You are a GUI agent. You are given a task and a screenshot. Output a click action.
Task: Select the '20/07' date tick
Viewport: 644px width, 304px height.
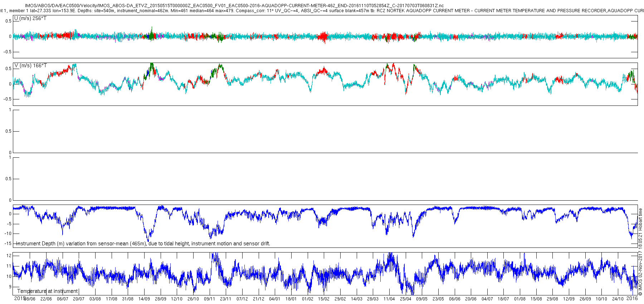(x=79, y=299)
